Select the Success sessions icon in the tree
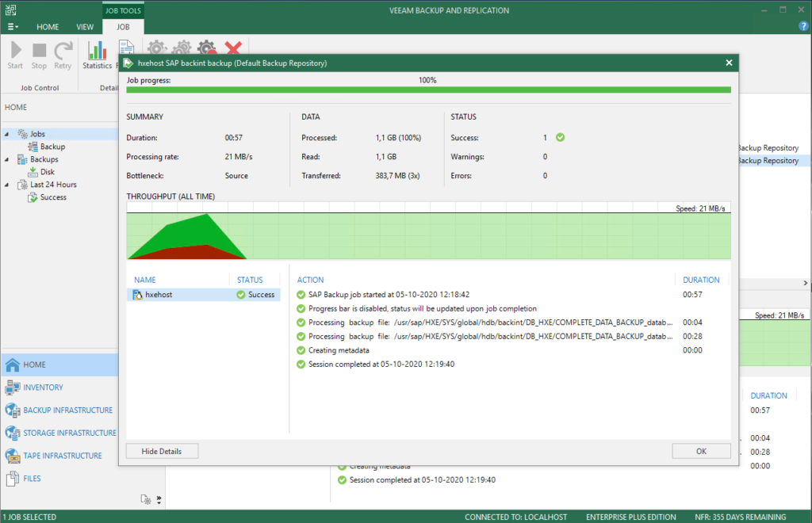The width and height of the screenshot is (812, 523). [33, 197]
